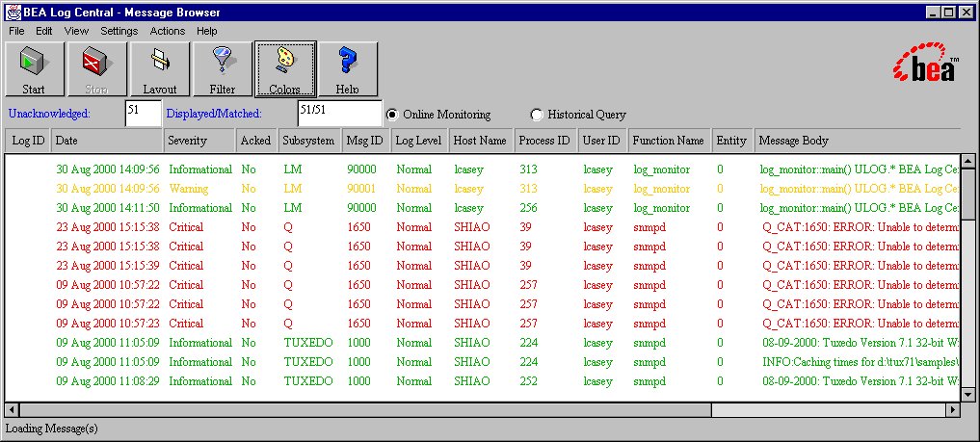This screenshot has width=980, height=442.
Task: Open the Filter funnel tool
Action: point(223,69)
